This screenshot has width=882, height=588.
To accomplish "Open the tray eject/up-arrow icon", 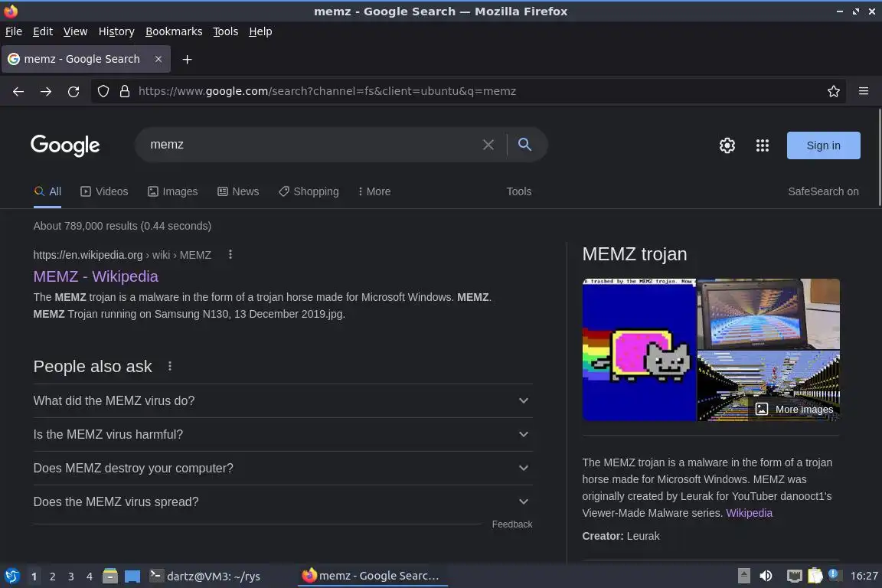I will pyautogui.click(x=743, y=576).
